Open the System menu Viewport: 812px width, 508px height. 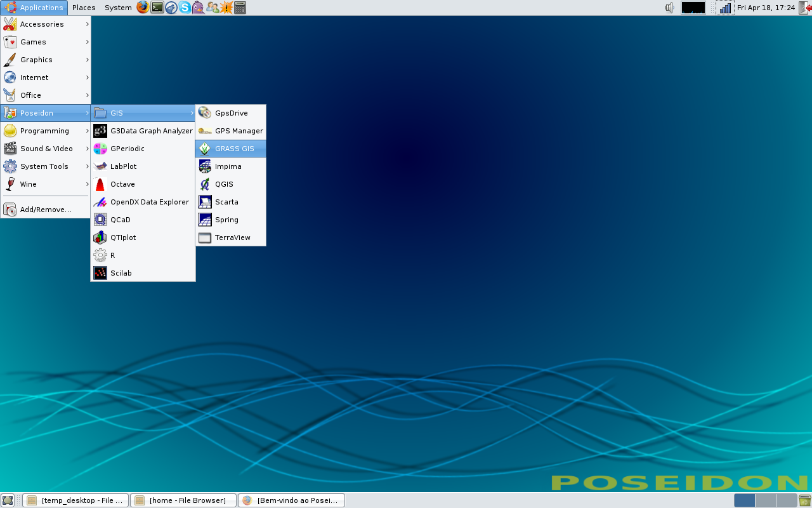[x=118, y=8]
